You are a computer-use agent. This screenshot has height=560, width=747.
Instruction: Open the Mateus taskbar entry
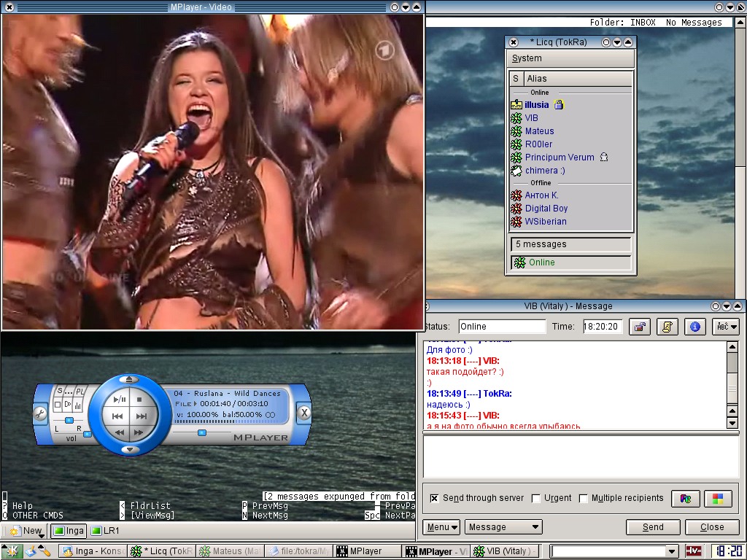(230, 551)
